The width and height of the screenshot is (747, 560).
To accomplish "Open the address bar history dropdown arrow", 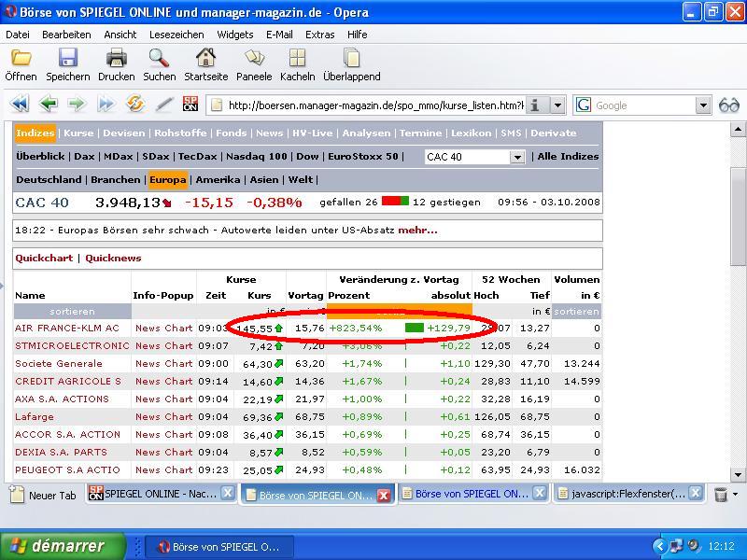I will [557, 105].
